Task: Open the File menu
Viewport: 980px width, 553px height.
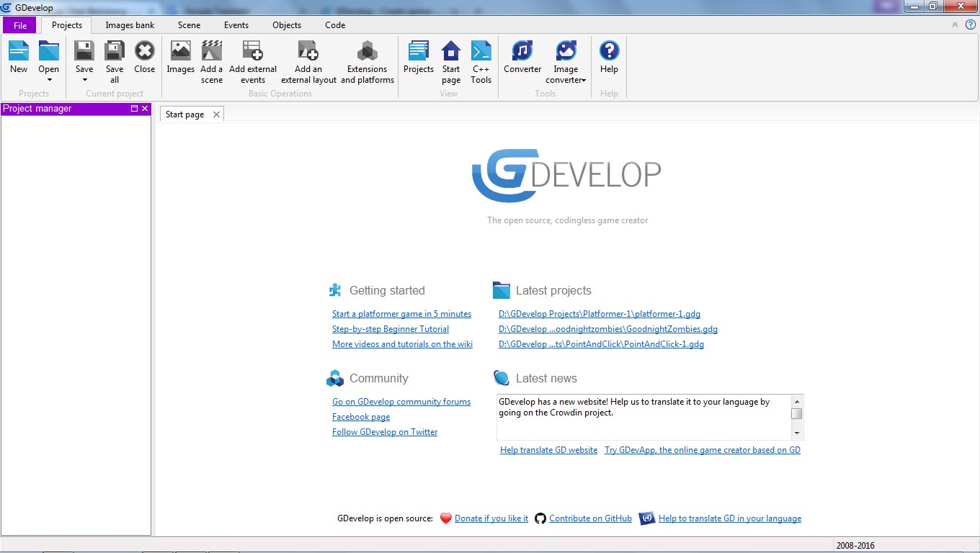Action: pos(19,24)
